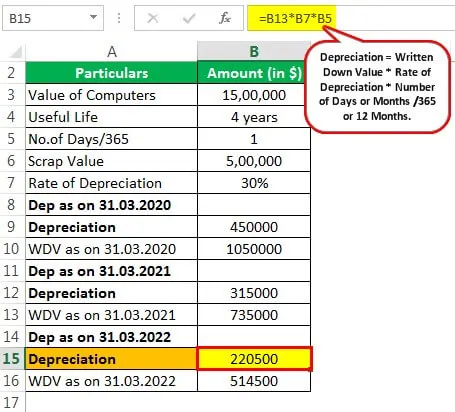Select column A header
The height and width of the screenshot is (412, 455).
(x=112, y=52)
